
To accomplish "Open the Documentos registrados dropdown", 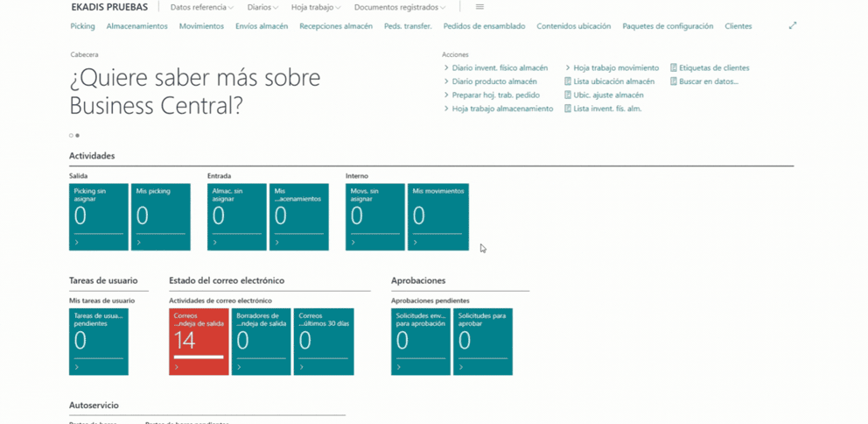I will click(399, 7).
